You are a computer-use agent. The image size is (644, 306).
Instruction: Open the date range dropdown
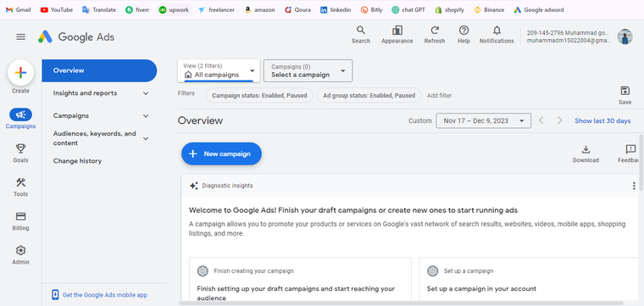[x=483, y=120]
